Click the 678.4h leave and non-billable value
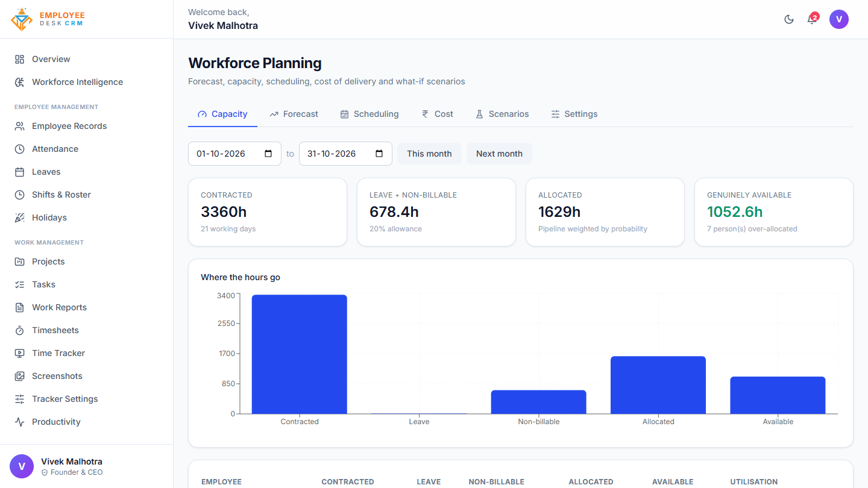This screenshot has width=868, height=488. coord(394,212)
